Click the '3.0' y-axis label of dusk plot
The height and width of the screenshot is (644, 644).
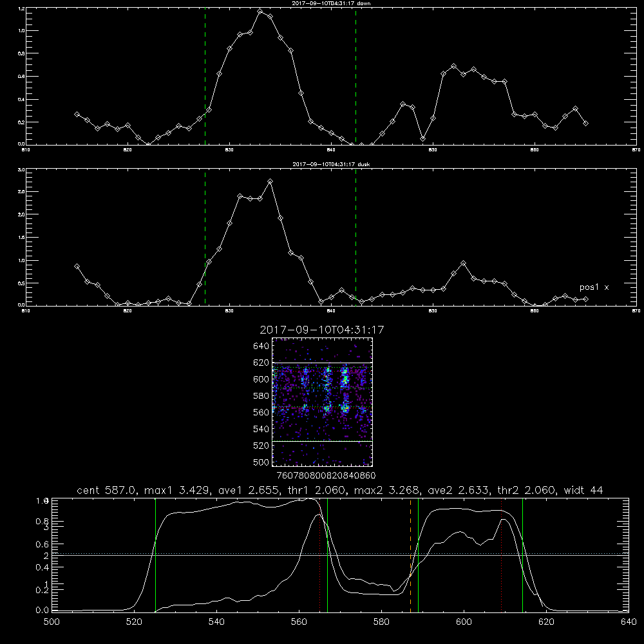click(x=22, y=169)
